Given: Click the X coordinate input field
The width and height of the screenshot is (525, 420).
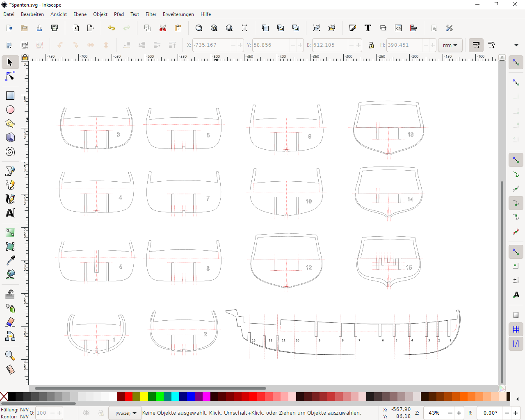Looking at the screenshot, I should click(x=211, y=45).
